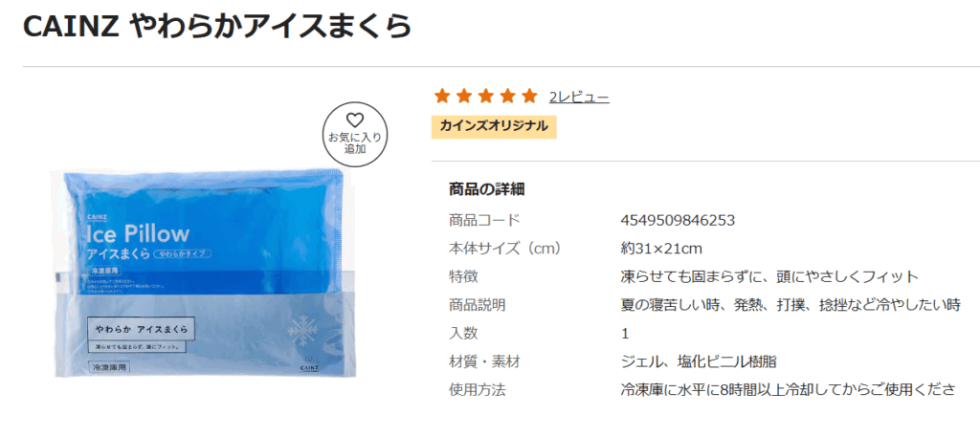Click the second orange rating star

464,97
